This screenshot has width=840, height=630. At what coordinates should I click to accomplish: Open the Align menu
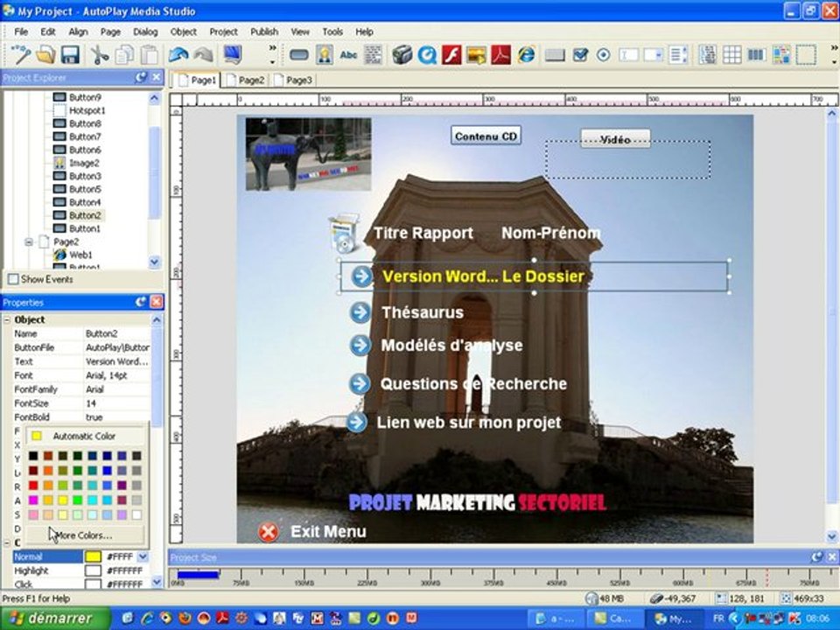click(x=78, y=32)
